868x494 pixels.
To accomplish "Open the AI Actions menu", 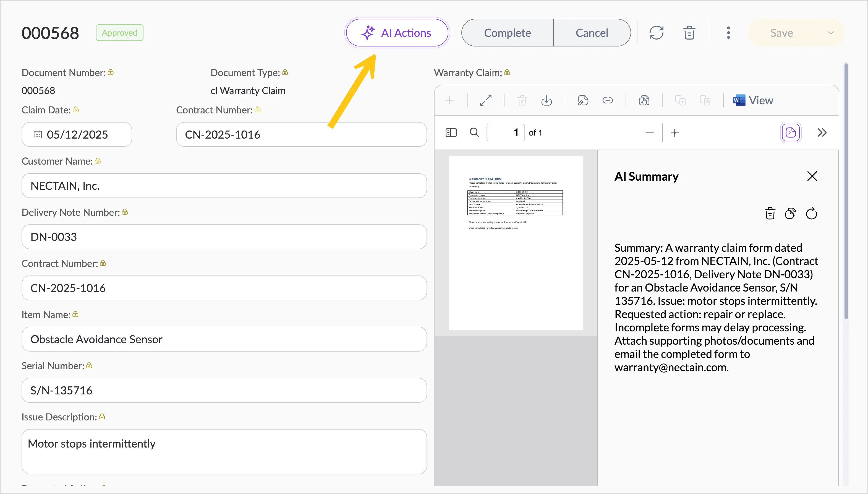I will 397,33.
